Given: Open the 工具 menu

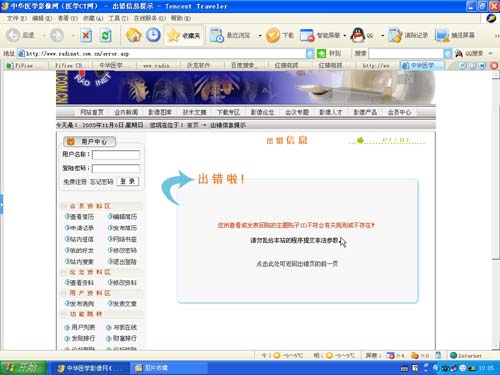Looking at the screenshot, I should point(118,18).
